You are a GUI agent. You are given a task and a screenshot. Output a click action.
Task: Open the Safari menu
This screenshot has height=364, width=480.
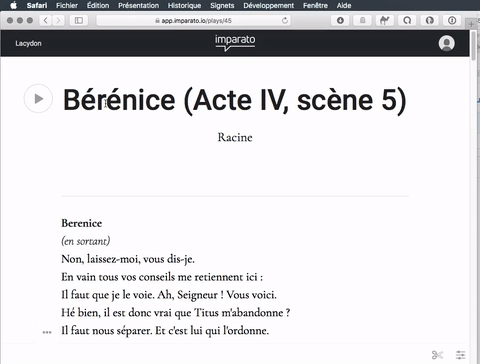tap(37, 5)
